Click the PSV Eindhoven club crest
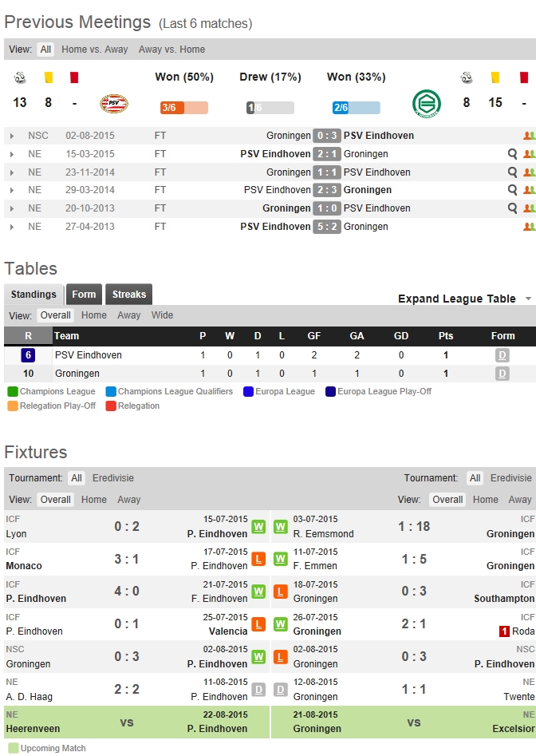Screen dimensions: 536x756 click(x=113, y=104)
